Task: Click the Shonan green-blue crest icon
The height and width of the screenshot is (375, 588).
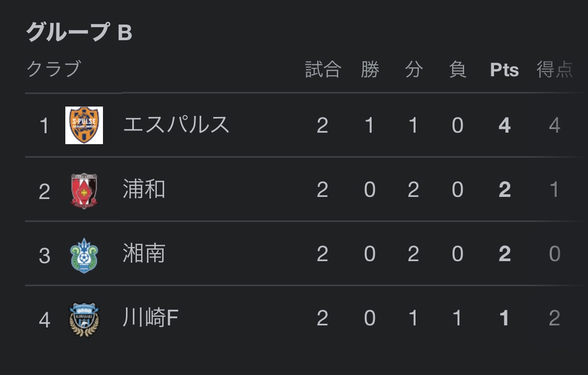Action: click(84, 255)
